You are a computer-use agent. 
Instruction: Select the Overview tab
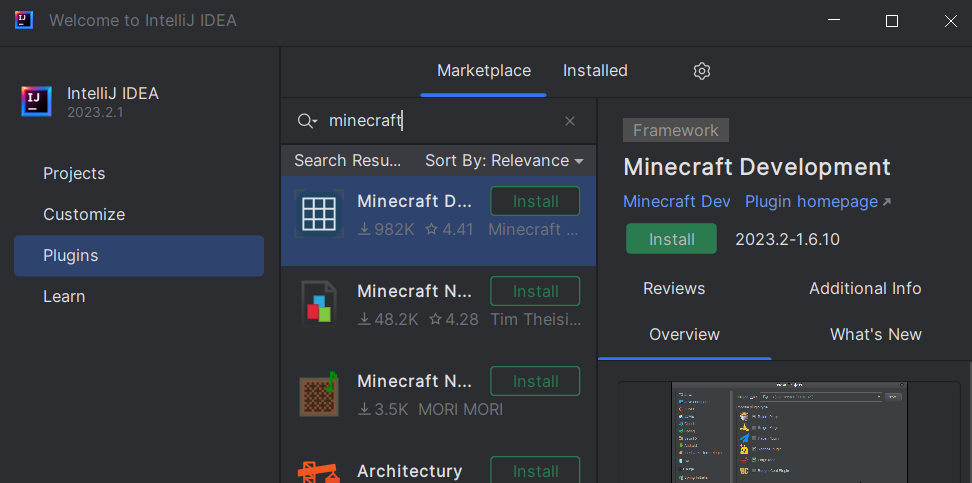[x=684, y=335]
